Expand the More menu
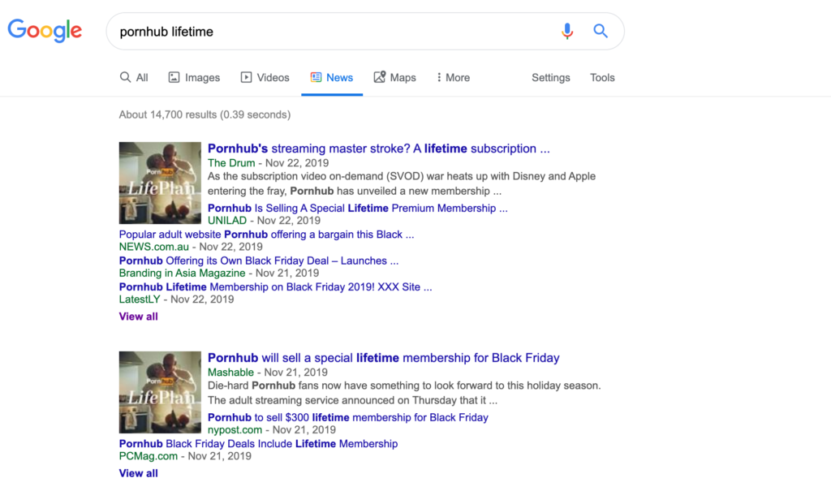The image size is (831, 504). coord(453,77)
